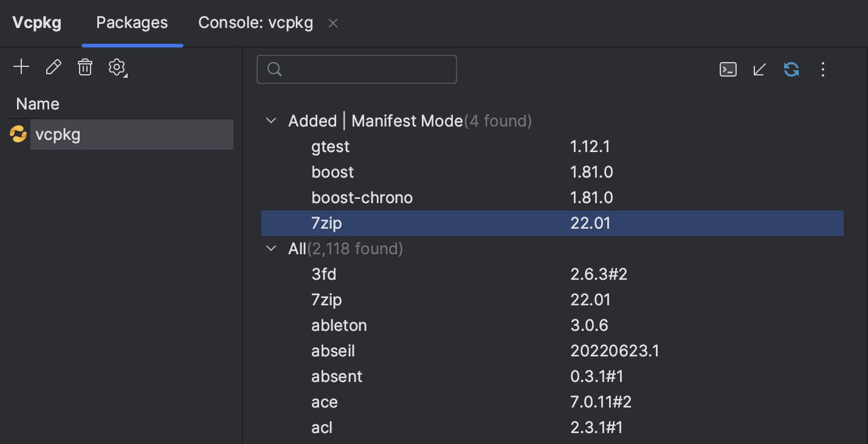This screenshot has height=444, width=868.
Task: Click absent version 0.3.1#1
Action: click(x=597, y=376)
